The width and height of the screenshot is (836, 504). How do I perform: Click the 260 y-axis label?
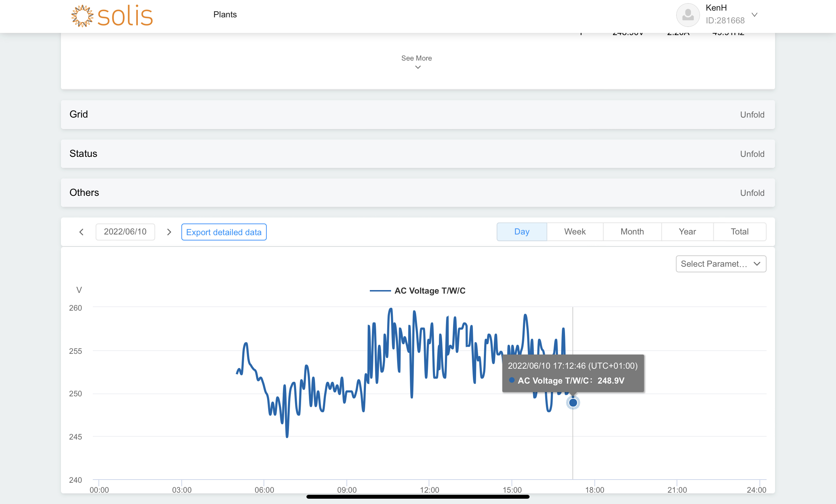75,308
